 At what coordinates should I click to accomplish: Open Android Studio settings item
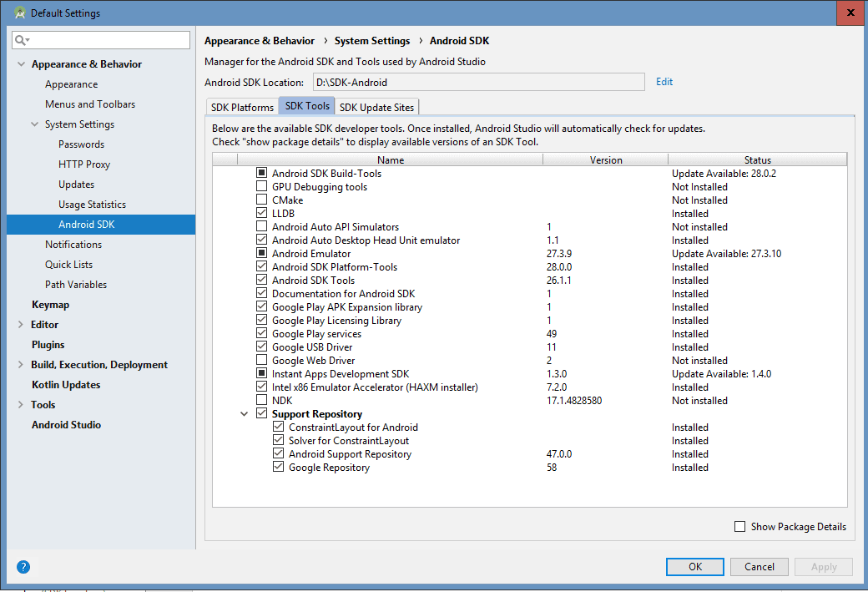tap(67, 425)
